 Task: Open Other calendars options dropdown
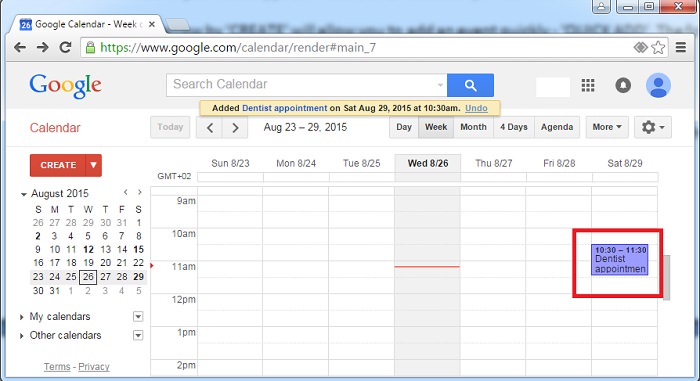(138, 335)
